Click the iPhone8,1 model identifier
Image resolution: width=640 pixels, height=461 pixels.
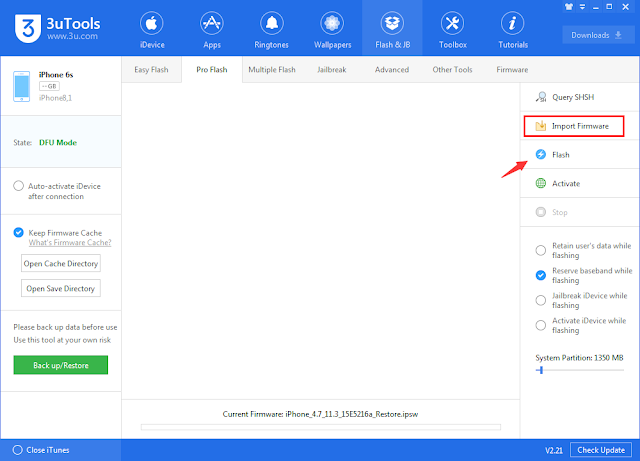tap(55, 98)
